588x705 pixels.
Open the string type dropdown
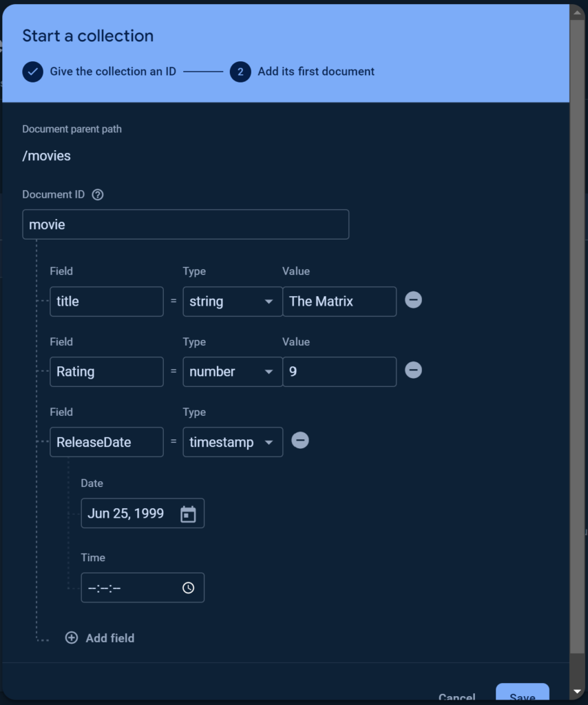point(232,302)
